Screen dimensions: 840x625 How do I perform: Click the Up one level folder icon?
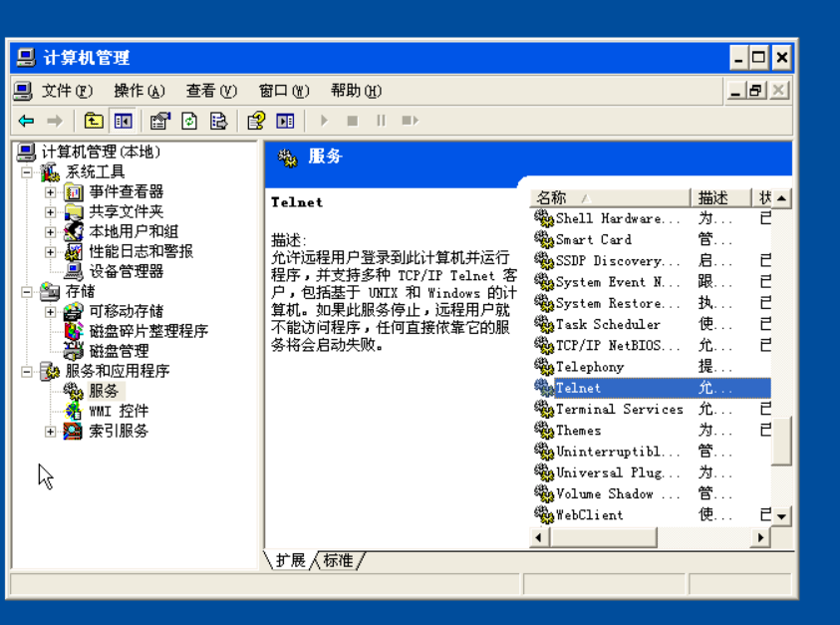[x=94, y=122]
